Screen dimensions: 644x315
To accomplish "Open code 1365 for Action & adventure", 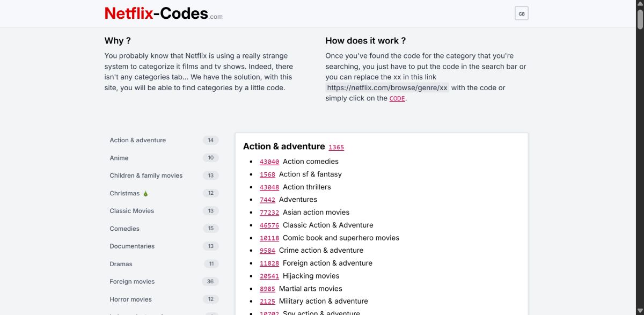I will 336,147.
